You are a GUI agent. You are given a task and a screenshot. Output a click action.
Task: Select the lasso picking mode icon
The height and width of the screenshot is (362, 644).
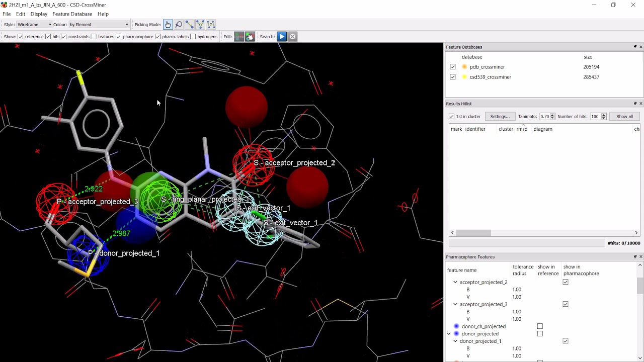pyautogui.click(x=179, y=24)
